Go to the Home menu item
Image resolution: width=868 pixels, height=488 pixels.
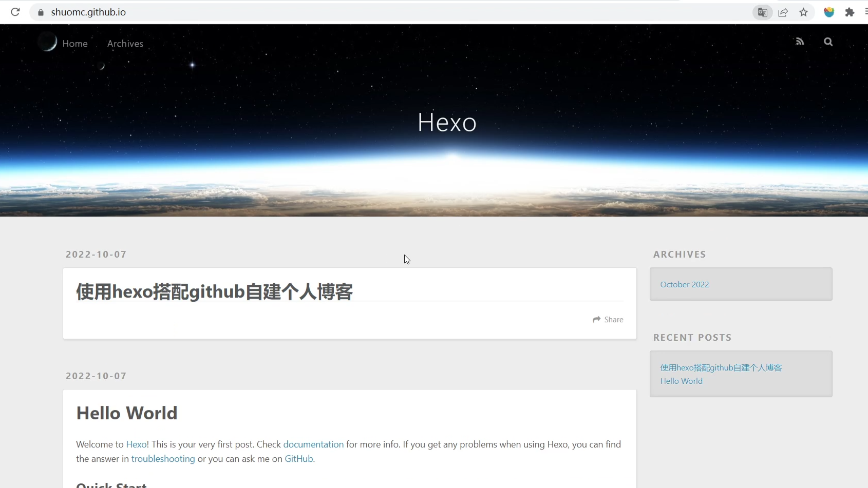tap(75, 44)
